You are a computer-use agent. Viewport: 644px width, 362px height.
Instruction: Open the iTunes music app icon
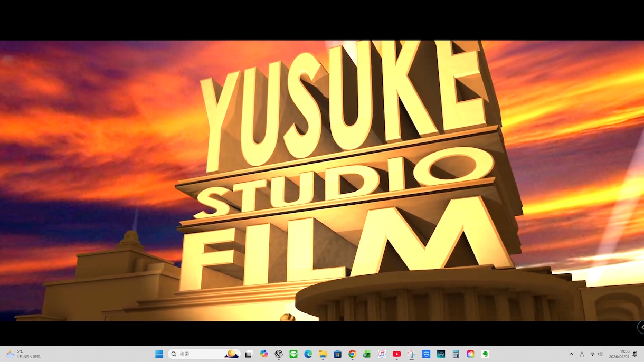pyautogui.click(x=382, y=354)
